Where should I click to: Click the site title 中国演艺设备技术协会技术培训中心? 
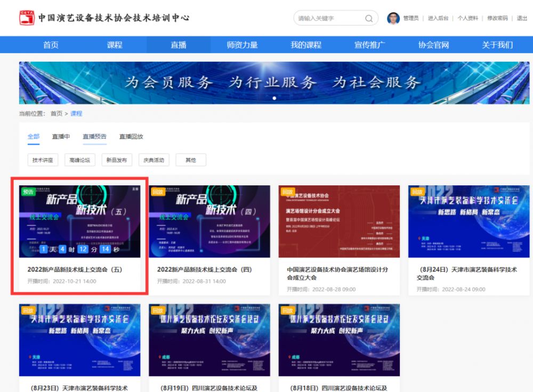click(x=114, y=18)
